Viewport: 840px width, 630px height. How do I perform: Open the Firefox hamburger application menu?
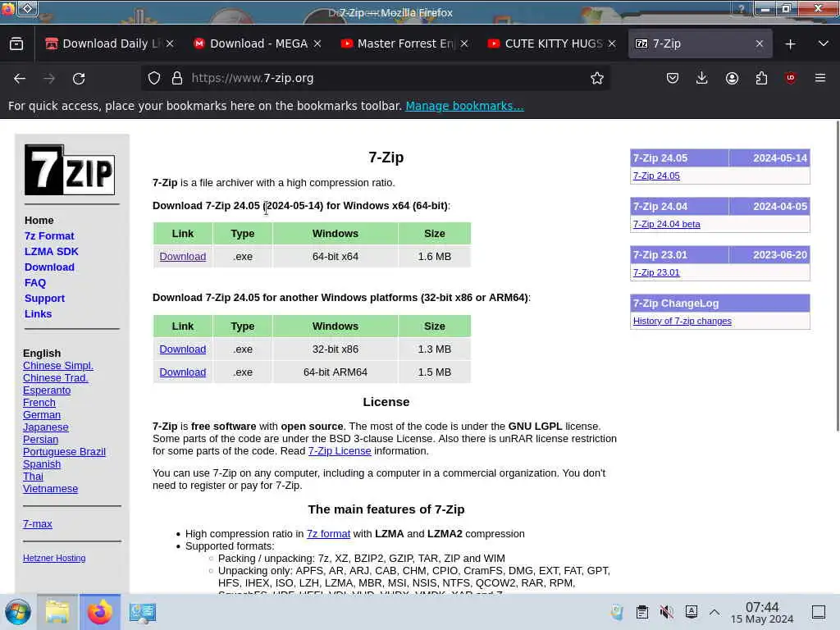pyautogui.click(x=820, y=78)
